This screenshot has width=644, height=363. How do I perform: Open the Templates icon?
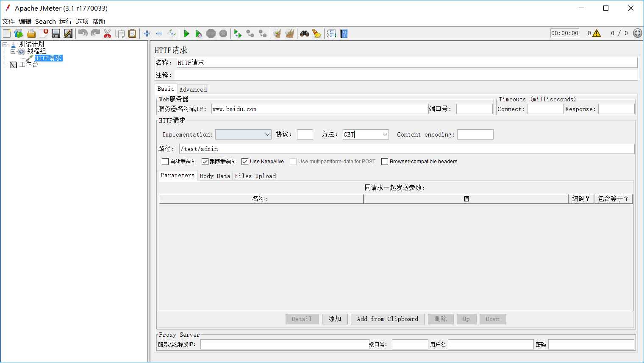pos(19,34)
